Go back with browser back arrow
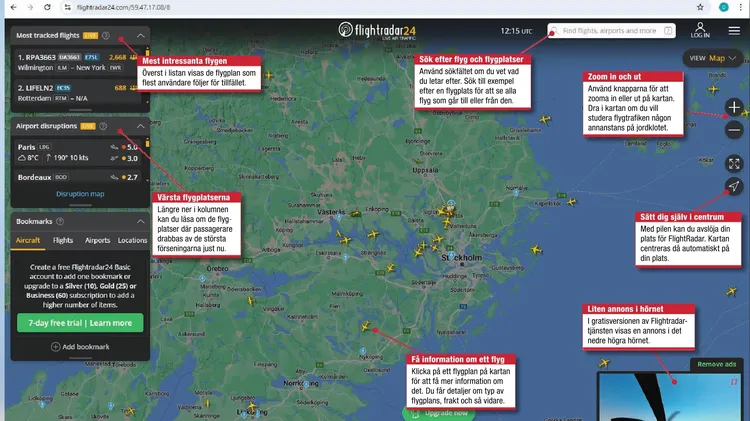The width and height of the screenshot is (750, 421). coord(13,7)
